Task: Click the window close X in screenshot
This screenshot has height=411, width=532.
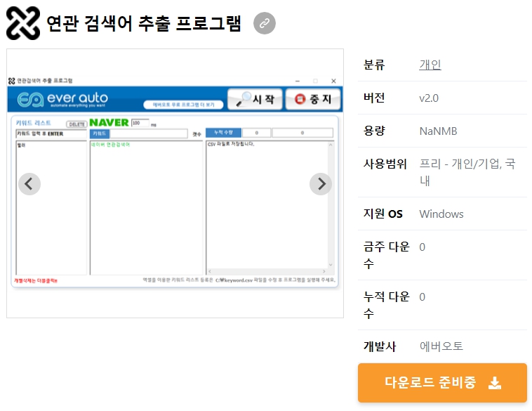Action: pyautogui.click(x=333, y=81)
